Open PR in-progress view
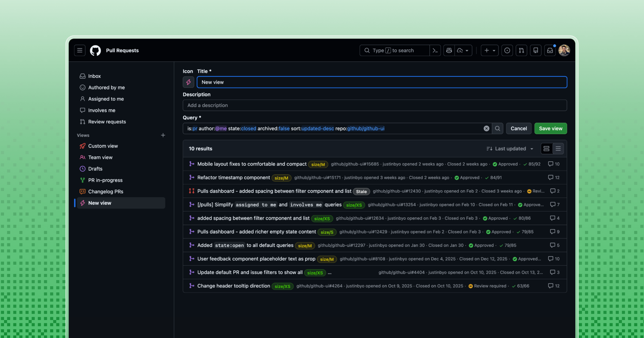This screenshot has height=338, width=644. (121, 180)
